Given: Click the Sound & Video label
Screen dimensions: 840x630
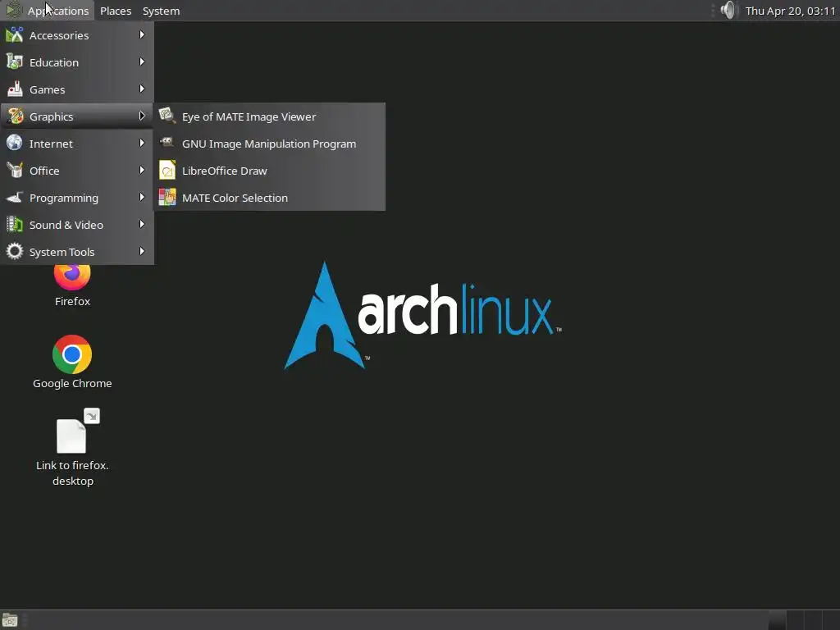Looking at the screenshot, I should pos(66,225).
